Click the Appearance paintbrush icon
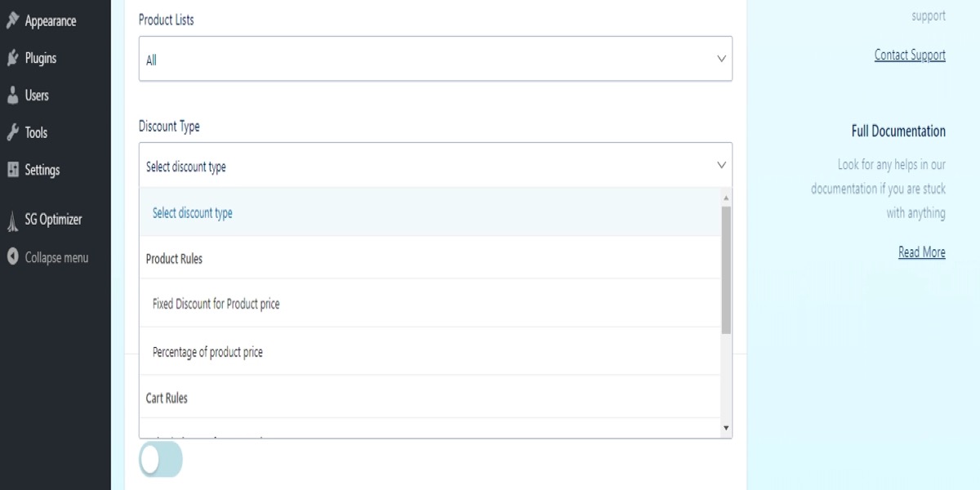Viewport: 980px width, 490px height. 12,20
